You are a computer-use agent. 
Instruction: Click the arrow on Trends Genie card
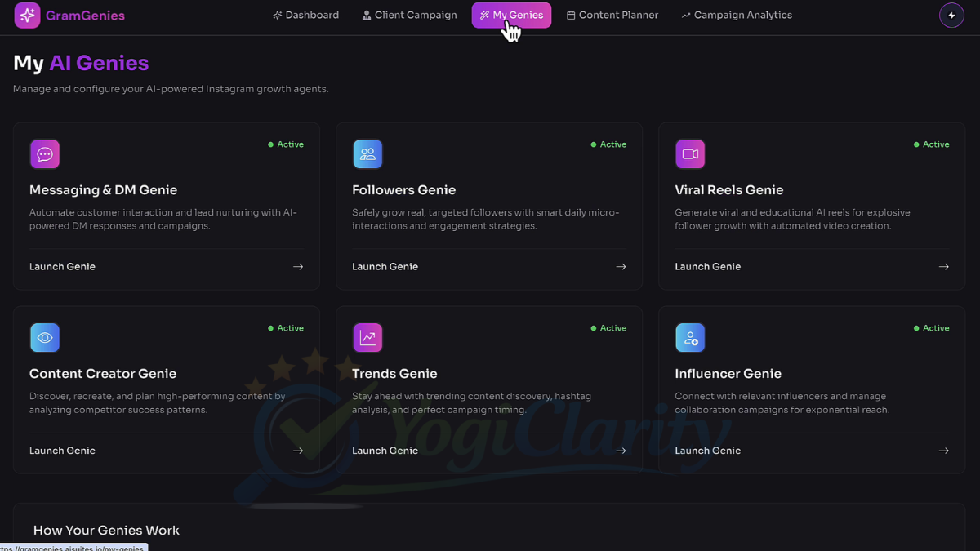click(x=621, y=451)
